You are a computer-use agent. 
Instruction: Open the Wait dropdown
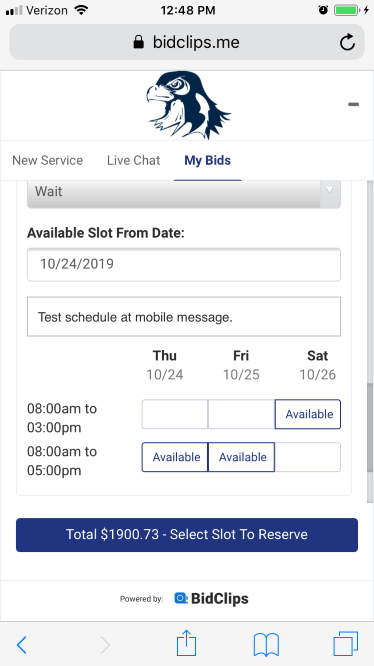(184, 192)
